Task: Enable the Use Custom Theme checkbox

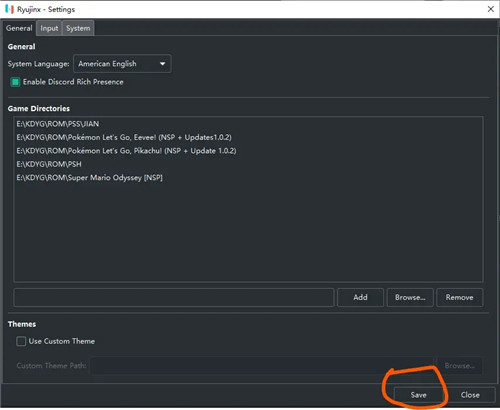Action: (x=21, y=341)
